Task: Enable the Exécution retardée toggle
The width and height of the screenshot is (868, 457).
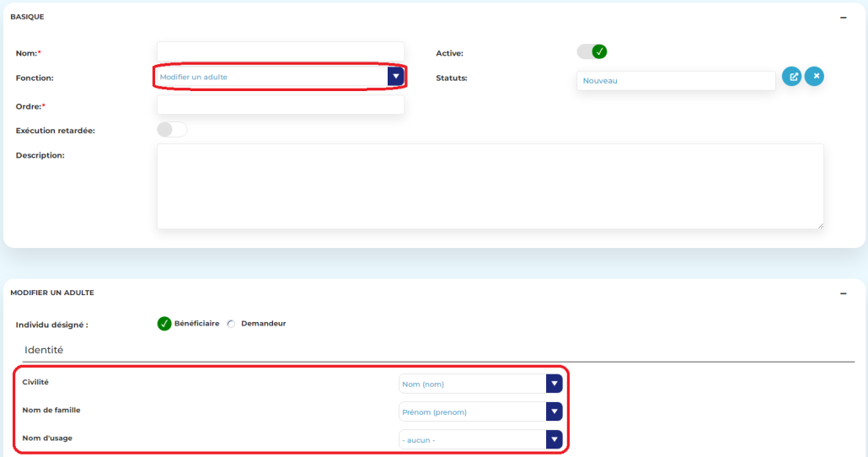Action: (x=172, y=130)
